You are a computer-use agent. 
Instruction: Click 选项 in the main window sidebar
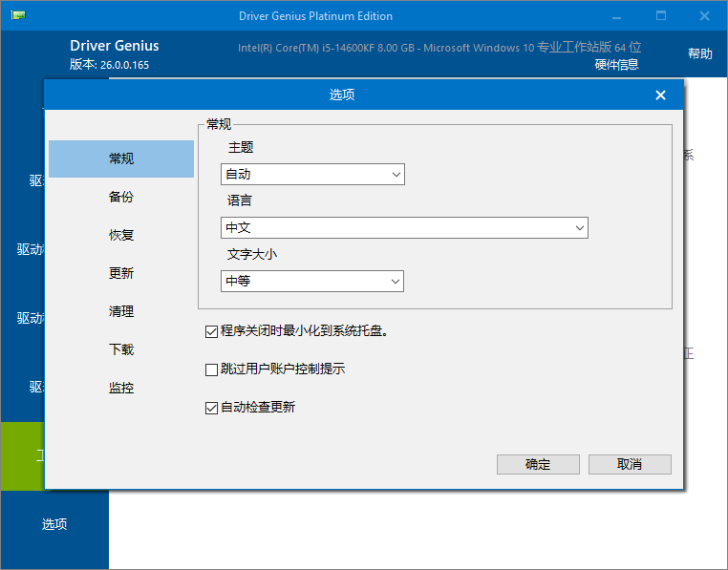click(54, 524)
